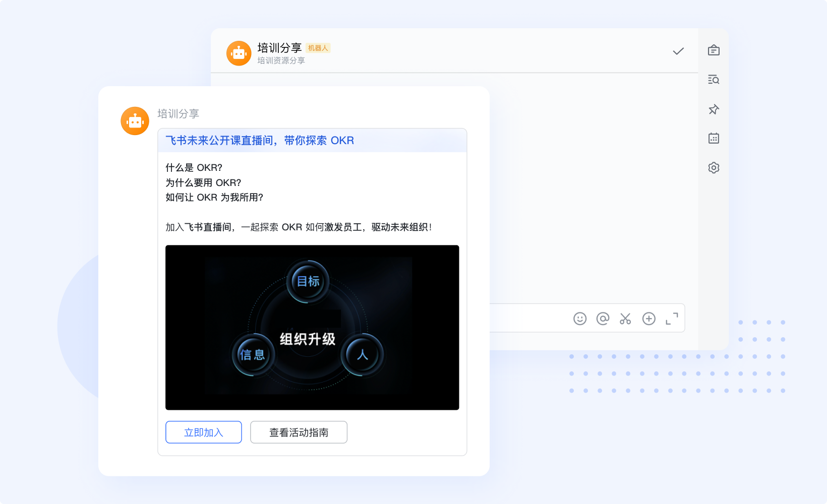
Task: Use the screenshot scissors tool
Action: 625,319
